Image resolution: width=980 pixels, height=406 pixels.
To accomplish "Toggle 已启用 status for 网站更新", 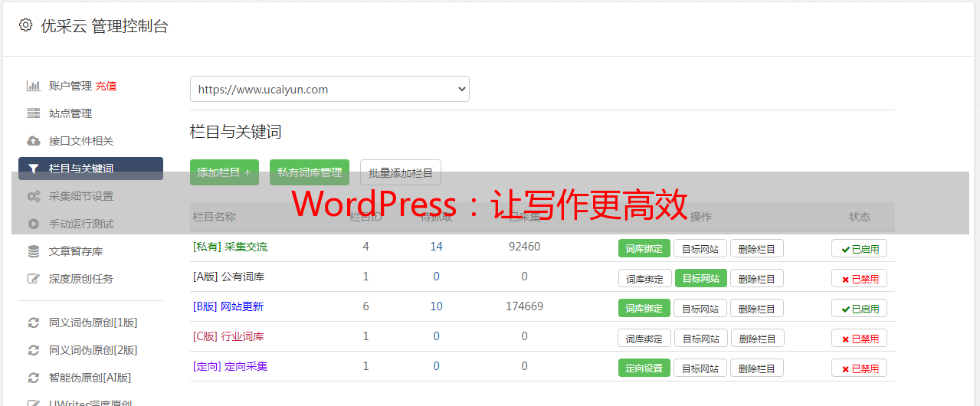I will [860, 308].
